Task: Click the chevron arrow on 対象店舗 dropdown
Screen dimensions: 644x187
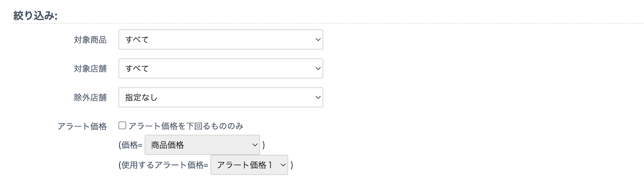Action: click(318, 68)
